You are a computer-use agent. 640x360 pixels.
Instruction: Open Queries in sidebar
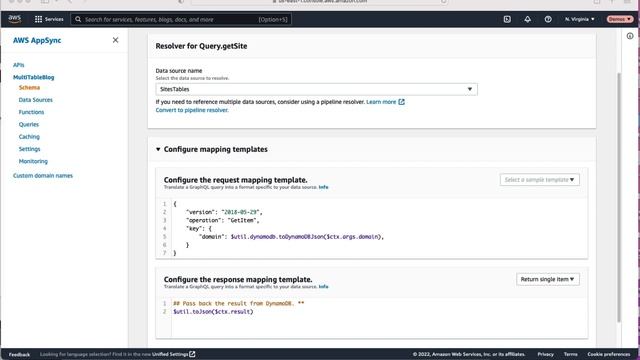29,124
